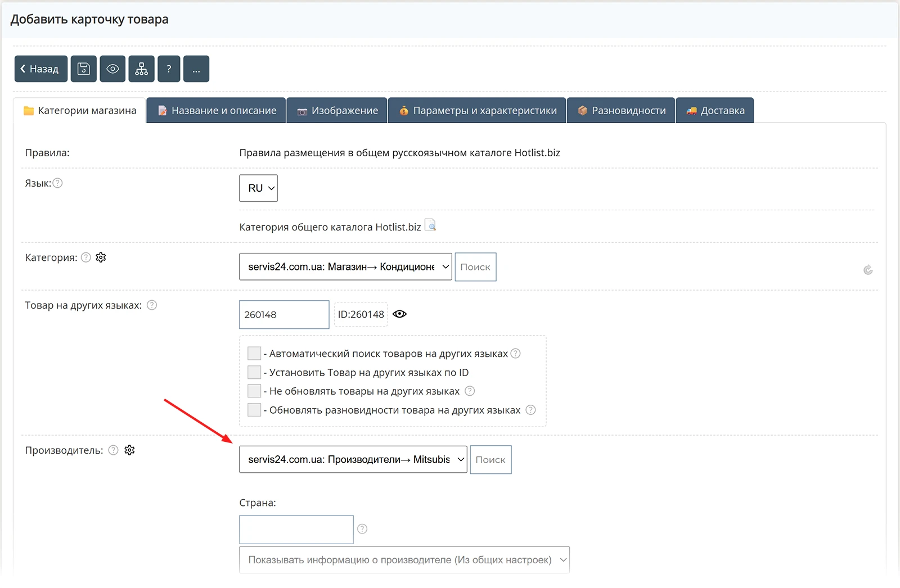Tick Не обновлять товары на других языках
The width and height of the screenshot is (900, 588).
click(x=254, y=391)
